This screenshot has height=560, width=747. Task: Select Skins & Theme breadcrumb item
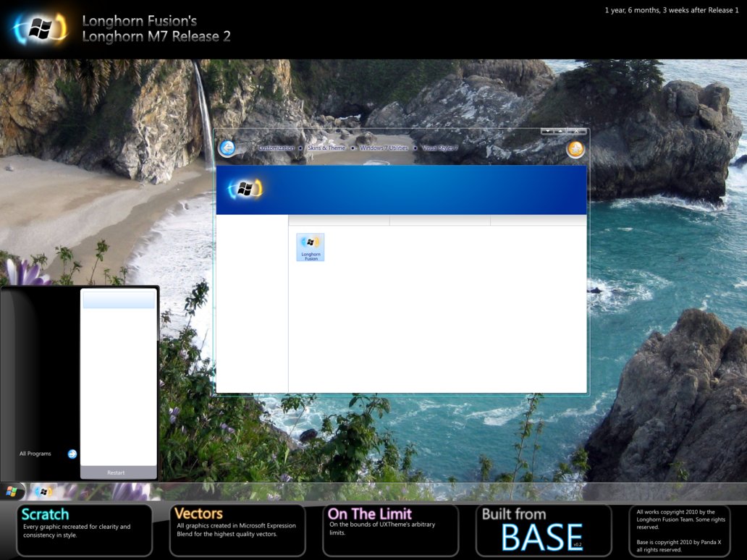[326, 148]
